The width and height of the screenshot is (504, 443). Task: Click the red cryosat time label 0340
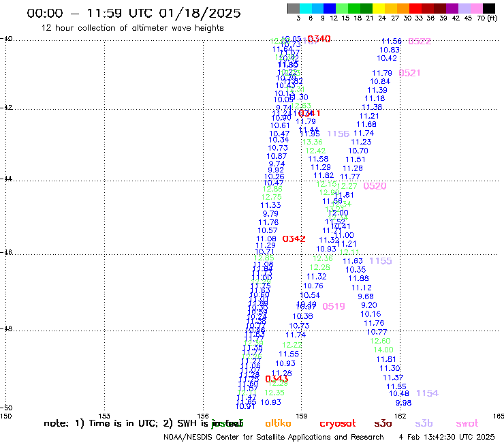319,39
